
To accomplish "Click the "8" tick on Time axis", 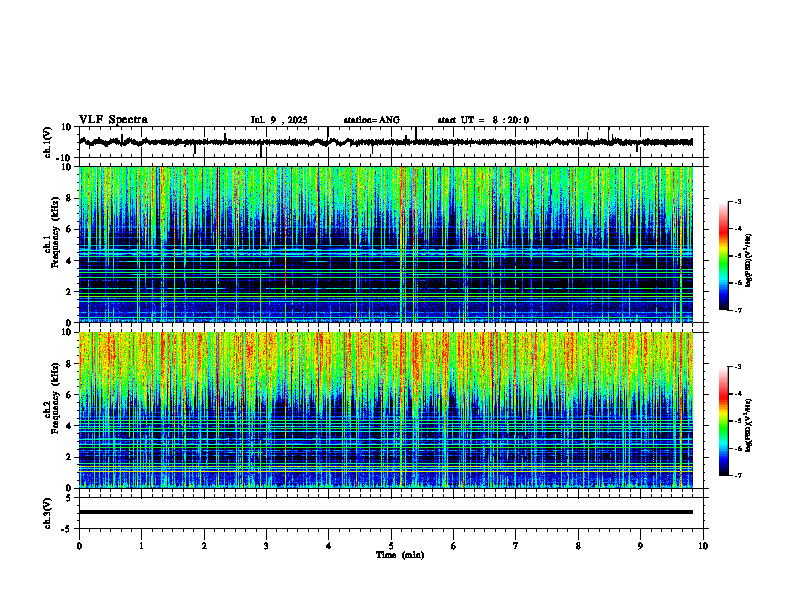I will [x=578, y=546].
